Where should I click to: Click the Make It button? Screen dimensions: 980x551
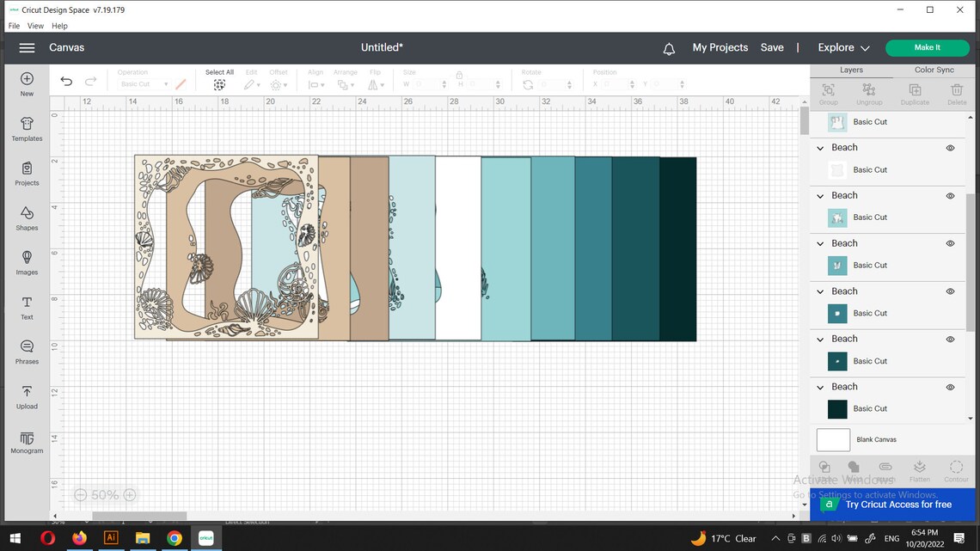[928, 47]
